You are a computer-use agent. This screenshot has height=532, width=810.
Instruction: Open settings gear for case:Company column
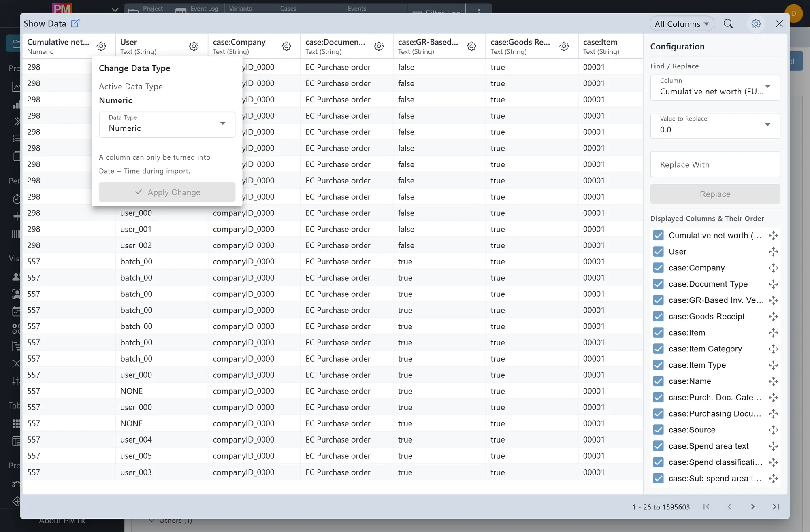point(286,46)
